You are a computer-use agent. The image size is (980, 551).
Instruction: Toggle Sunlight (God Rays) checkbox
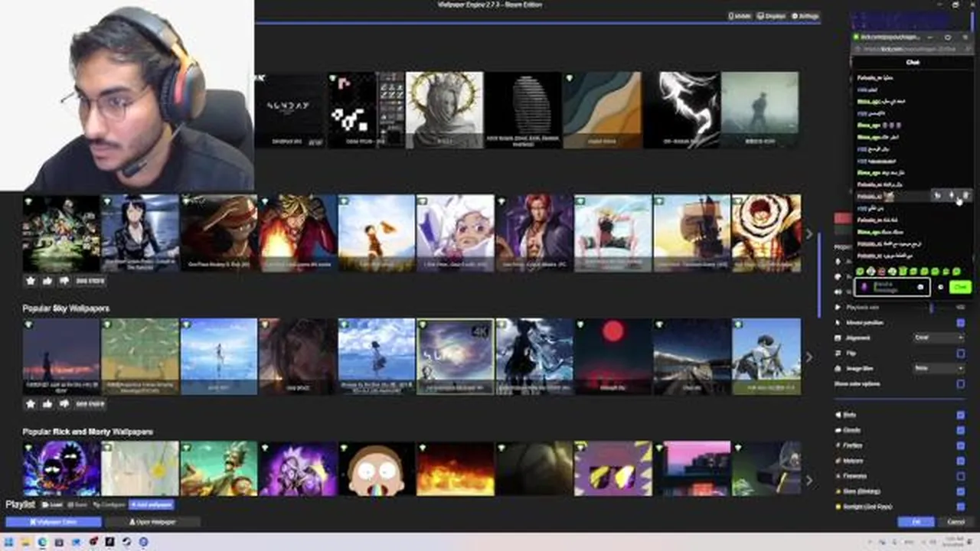coord(961,507)
